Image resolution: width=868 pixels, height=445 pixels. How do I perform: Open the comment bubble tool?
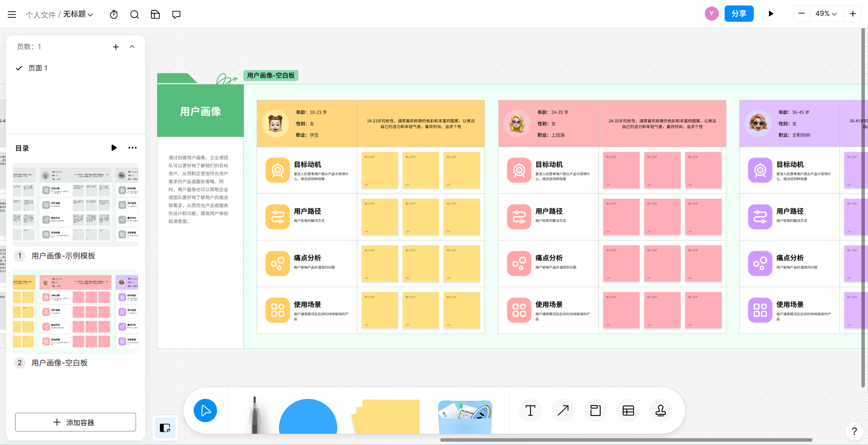(176, 14)
